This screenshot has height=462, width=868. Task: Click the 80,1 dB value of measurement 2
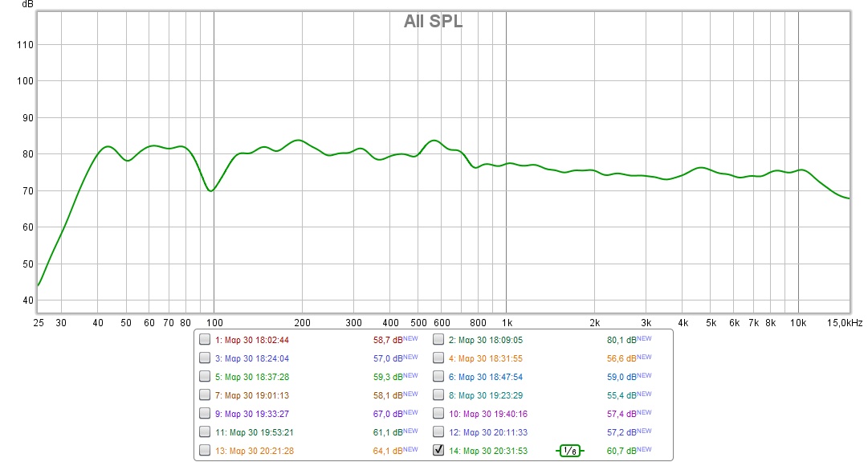(621, 340)
